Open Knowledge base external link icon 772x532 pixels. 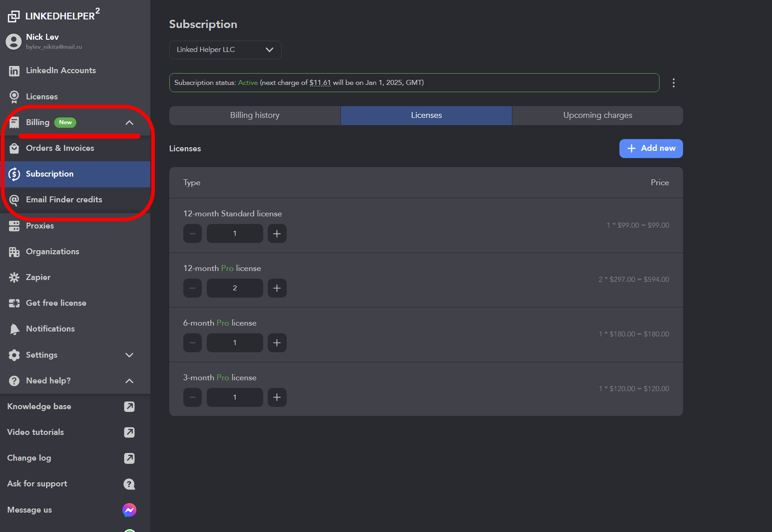(x=130, y=406)
